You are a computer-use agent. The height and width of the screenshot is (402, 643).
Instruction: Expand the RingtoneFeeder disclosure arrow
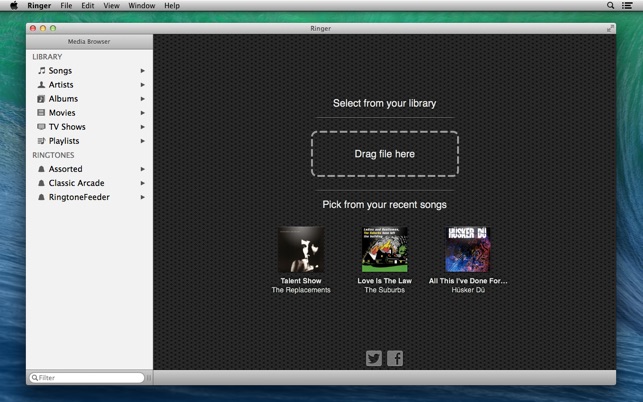coord(143,197)
